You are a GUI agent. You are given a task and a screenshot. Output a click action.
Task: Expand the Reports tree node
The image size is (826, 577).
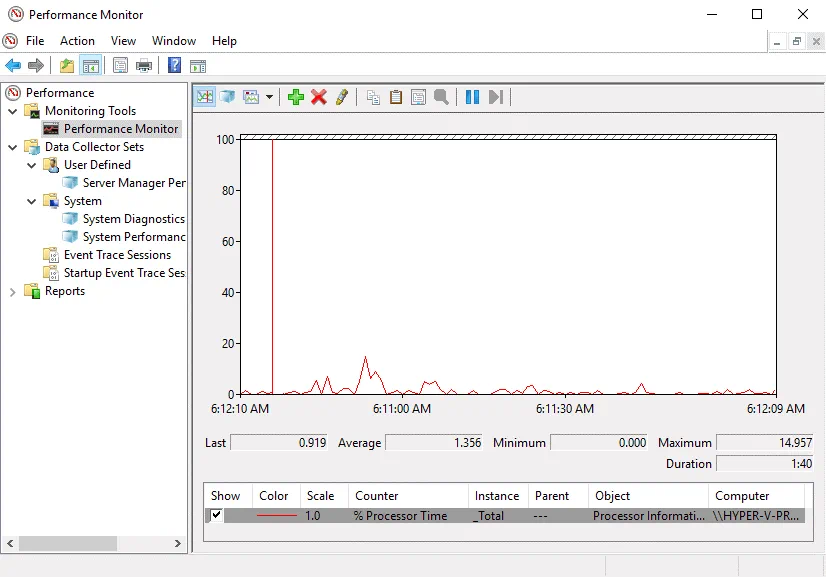pyautogui.click(x=13, y=291)
